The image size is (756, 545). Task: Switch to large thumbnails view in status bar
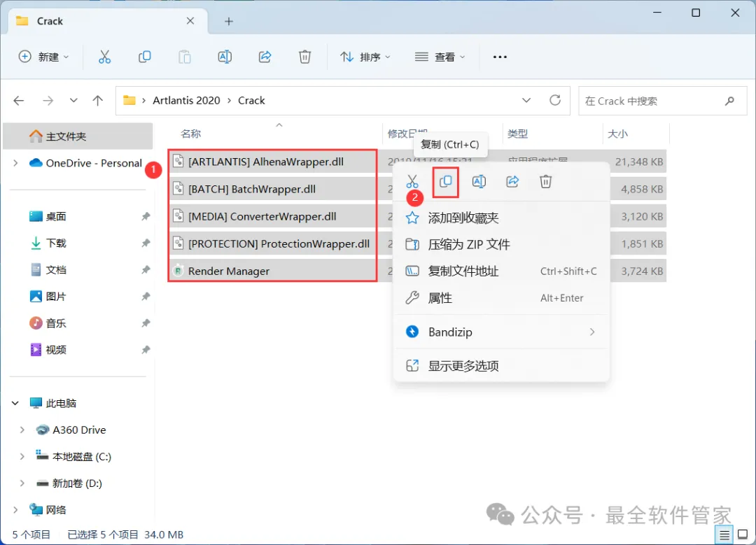pos(743,535)
